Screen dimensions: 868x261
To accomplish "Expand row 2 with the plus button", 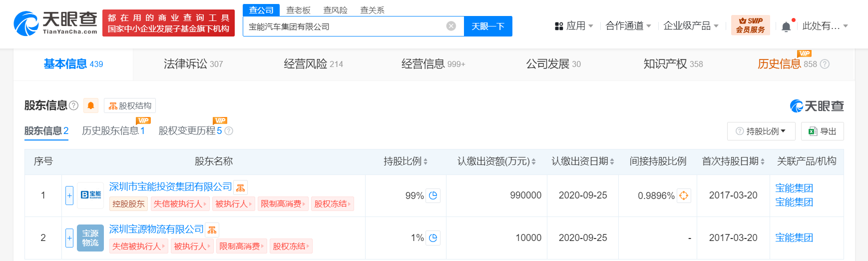I will (69, 238).
